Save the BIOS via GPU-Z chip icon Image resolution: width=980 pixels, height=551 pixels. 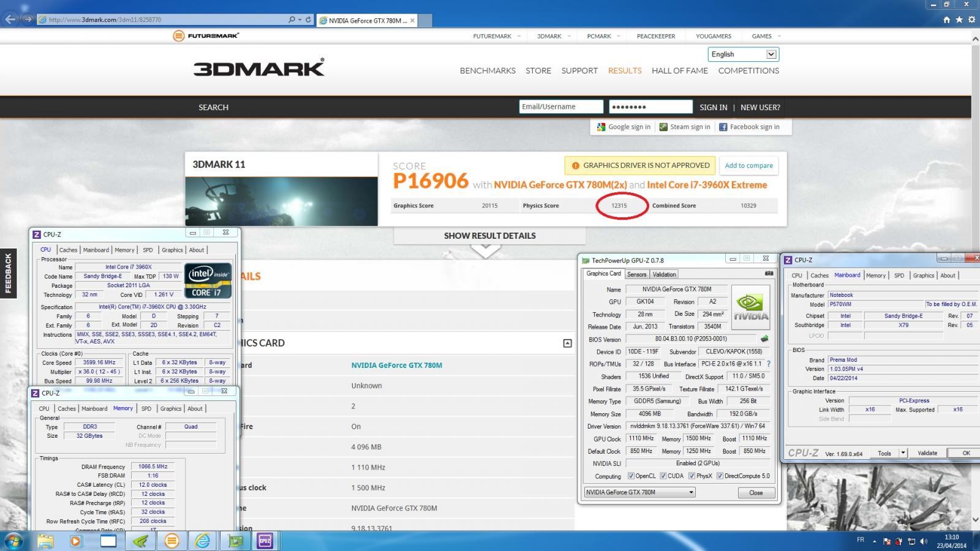click(764, 339)
